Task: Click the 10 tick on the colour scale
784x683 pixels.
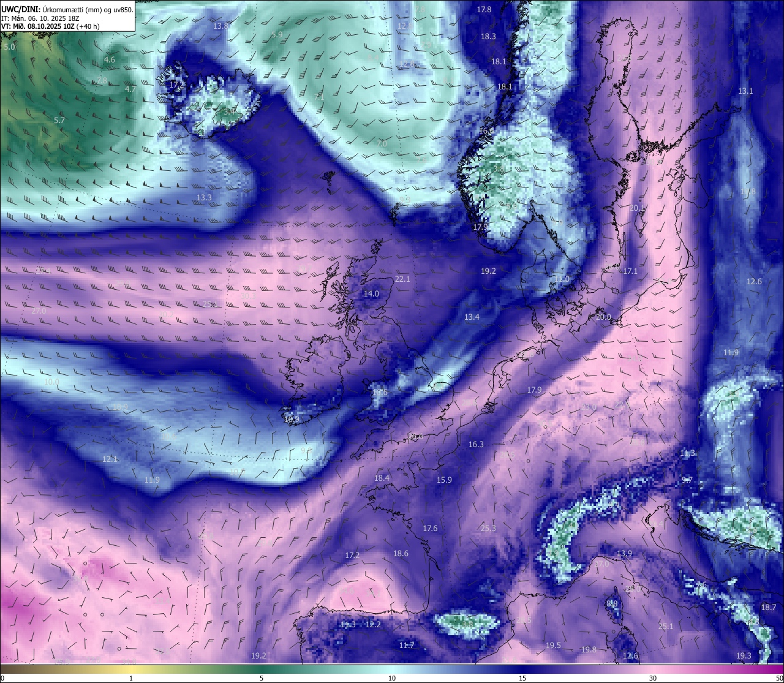Action: point(391,678)
